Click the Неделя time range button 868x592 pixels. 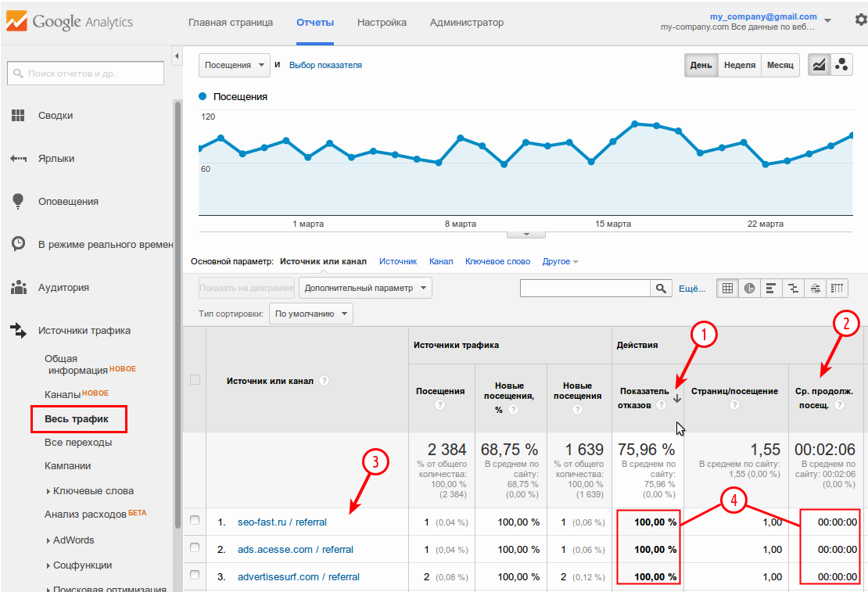[739, 65]
